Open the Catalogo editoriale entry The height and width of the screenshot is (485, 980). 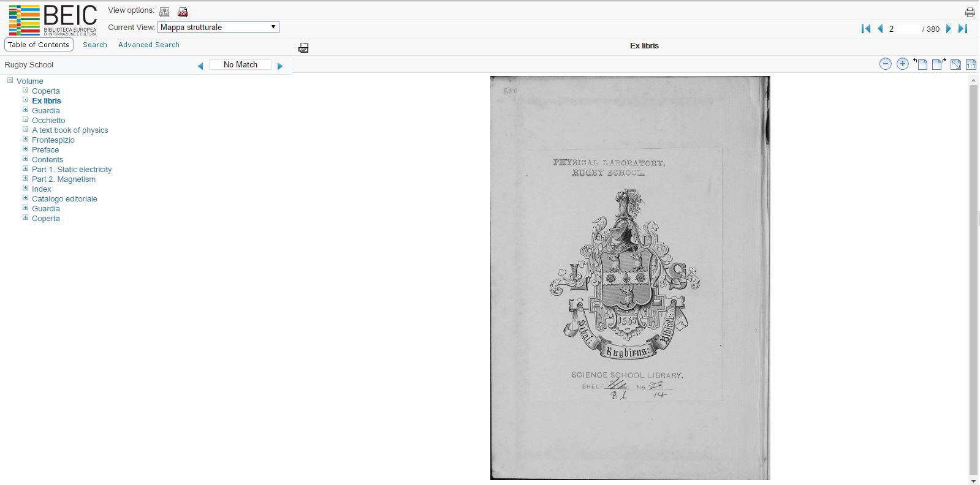click(64, 198)
